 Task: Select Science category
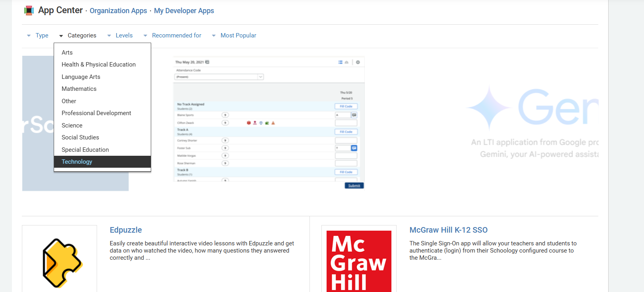[x=102, y=125]
